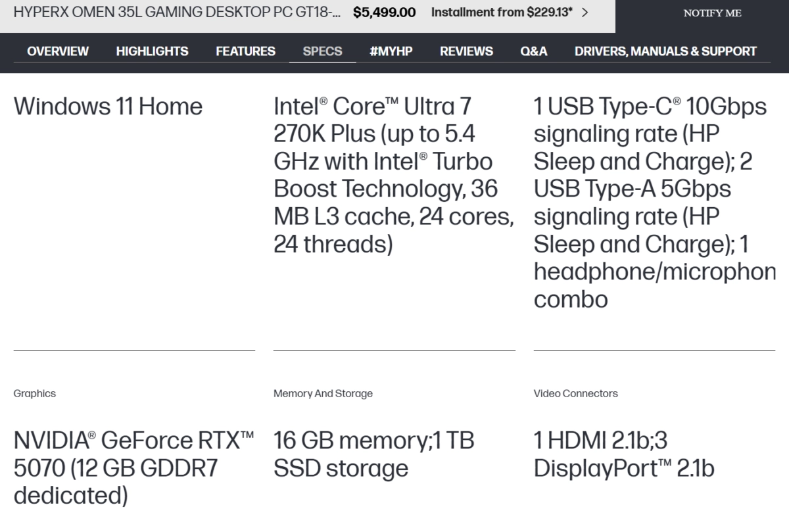The width and height of the screenshot is (789, 532).
Task: Click the NOTIFY ME button
Action: (712, 12)
